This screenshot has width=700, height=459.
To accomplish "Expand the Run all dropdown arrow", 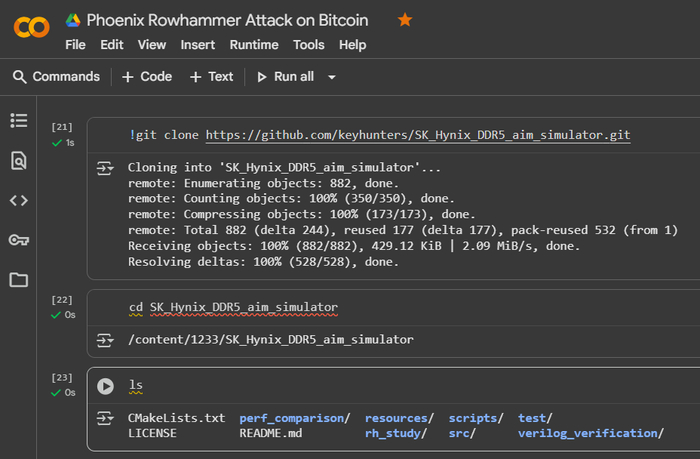I will click(x=332, y=77).
